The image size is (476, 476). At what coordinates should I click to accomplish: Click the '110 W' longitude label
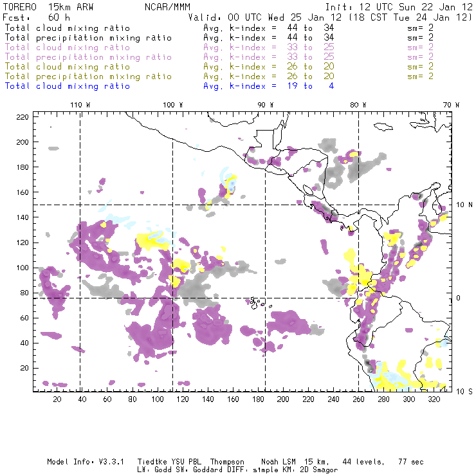click(x=80, y=105)
